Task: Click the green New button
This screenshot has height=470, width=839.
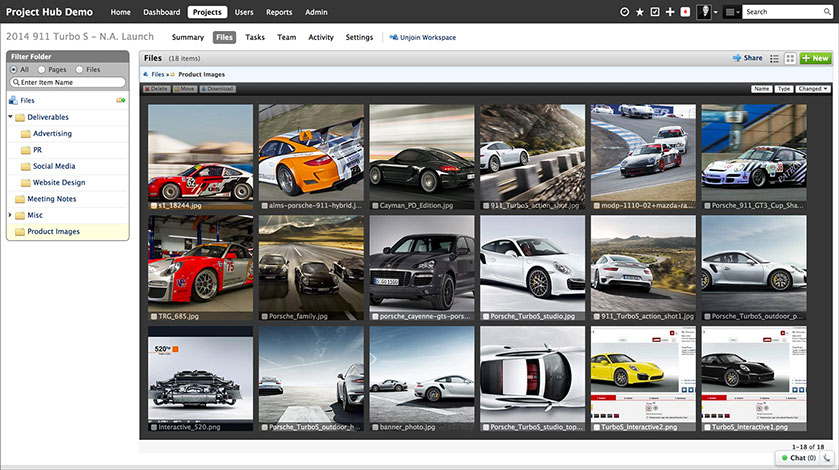Action: [816, 59]
